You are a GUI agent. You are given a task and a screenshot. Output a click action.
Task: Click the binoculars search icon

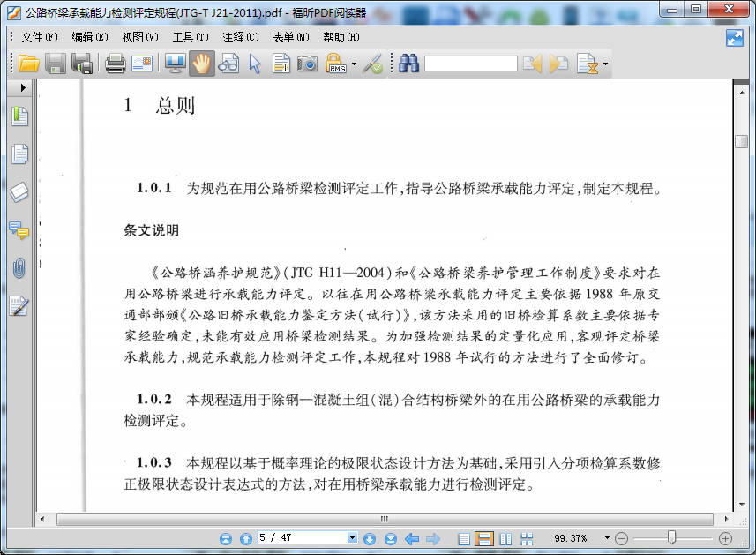[x=408, y=64]
